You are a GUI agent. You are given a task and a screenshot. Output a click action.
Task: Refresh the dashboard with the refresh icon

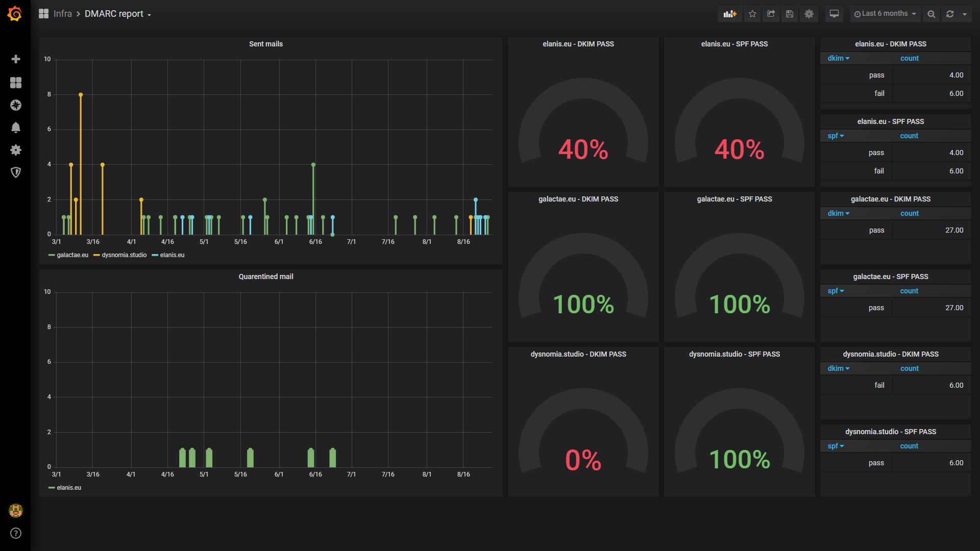point(950,14)
